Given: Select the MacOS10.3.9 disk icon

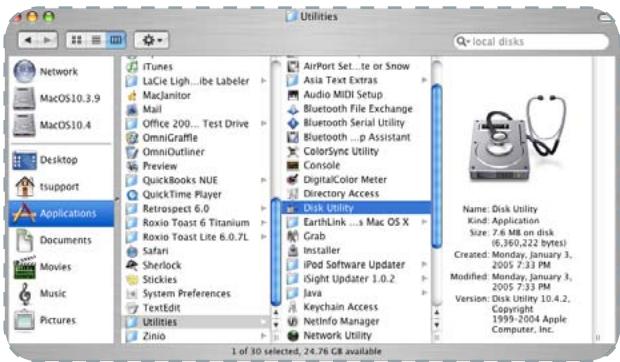Looking at the screenshot, I should tap(24, 98).
